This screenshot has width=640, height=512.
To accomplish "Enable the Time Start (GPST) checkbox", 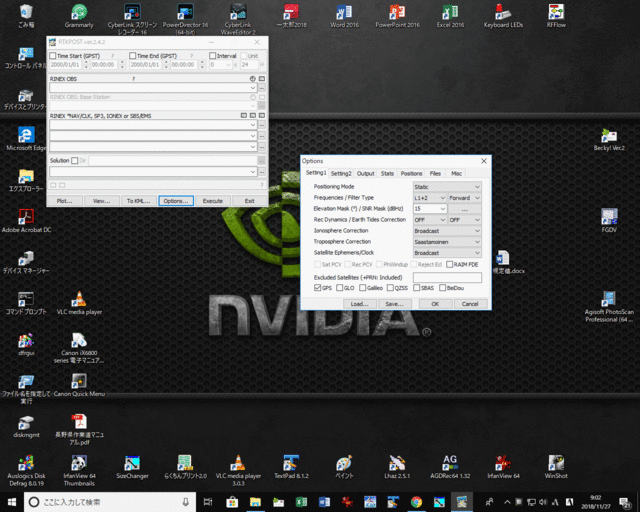I will click(x=53, y=56).
